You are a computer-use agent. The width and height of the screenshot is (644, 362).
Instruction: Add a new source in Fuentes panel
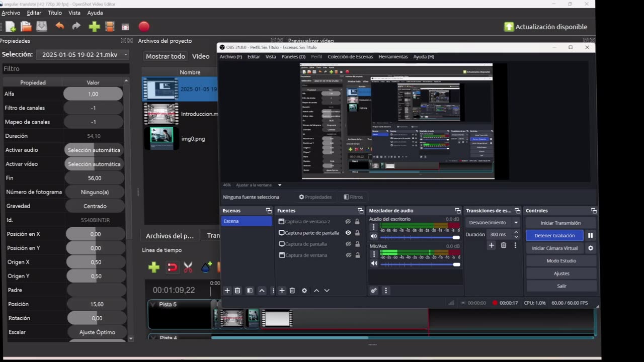tap(282, 291)
